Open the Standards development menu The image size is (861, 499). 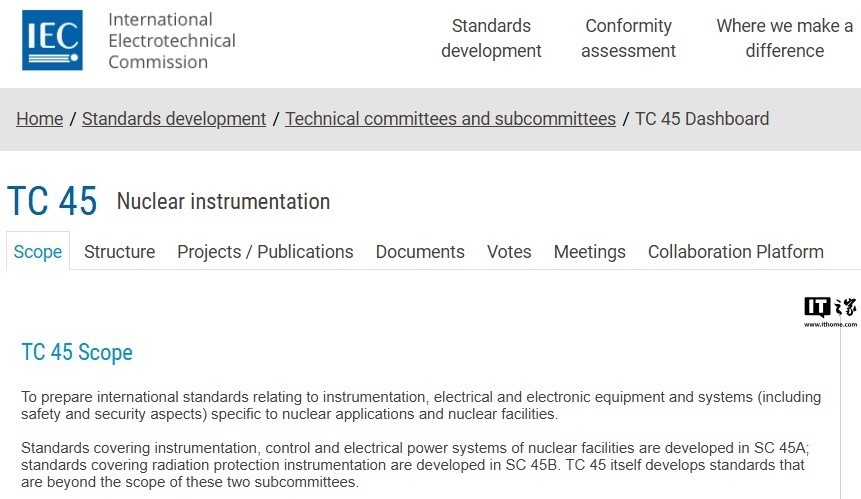coord(491,38)
